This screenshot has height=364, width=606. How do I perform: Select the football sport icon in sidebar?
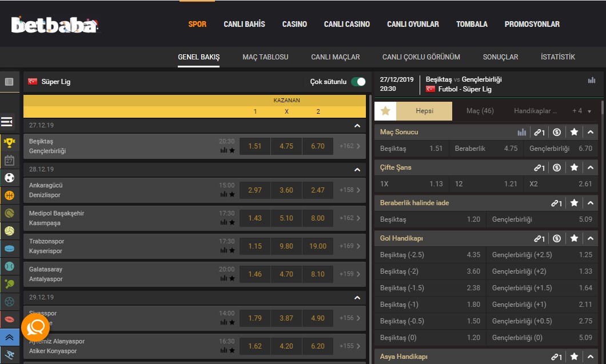pos(9,178)
